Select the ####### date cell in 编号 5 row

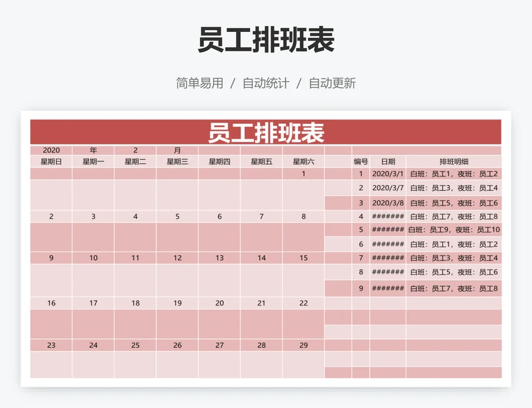coord(388,230)
